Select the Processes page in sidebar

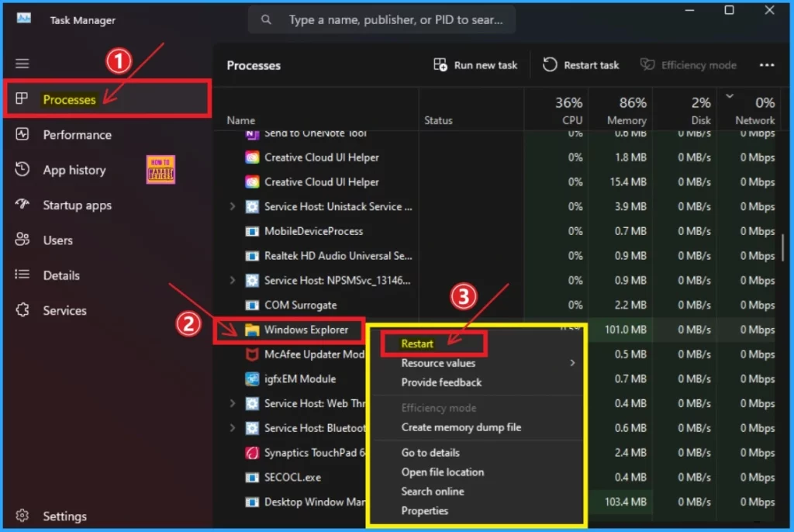(x=107, y=98)
